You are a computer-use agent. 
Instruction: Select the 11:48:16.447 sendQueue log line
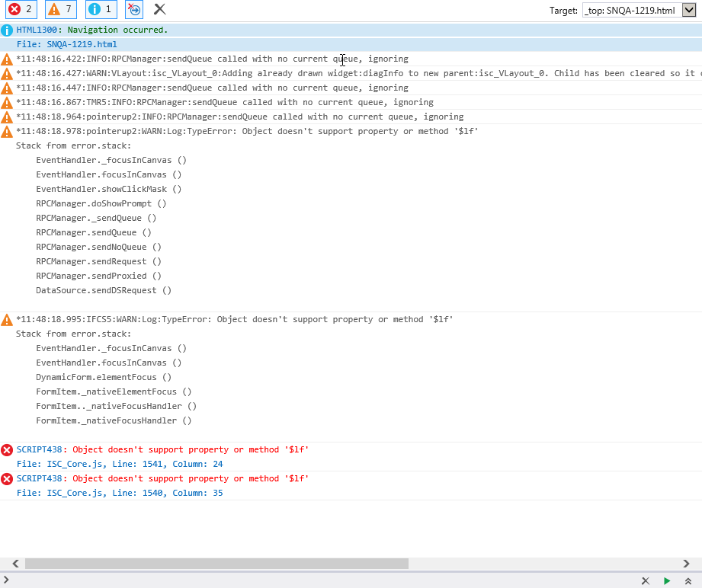212,88
